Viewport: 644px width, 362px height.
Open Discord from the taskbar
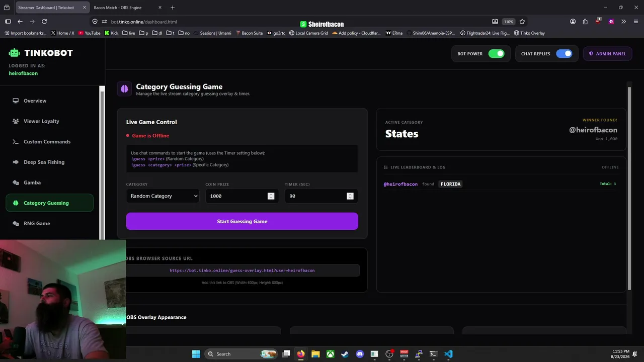point(360,354)
